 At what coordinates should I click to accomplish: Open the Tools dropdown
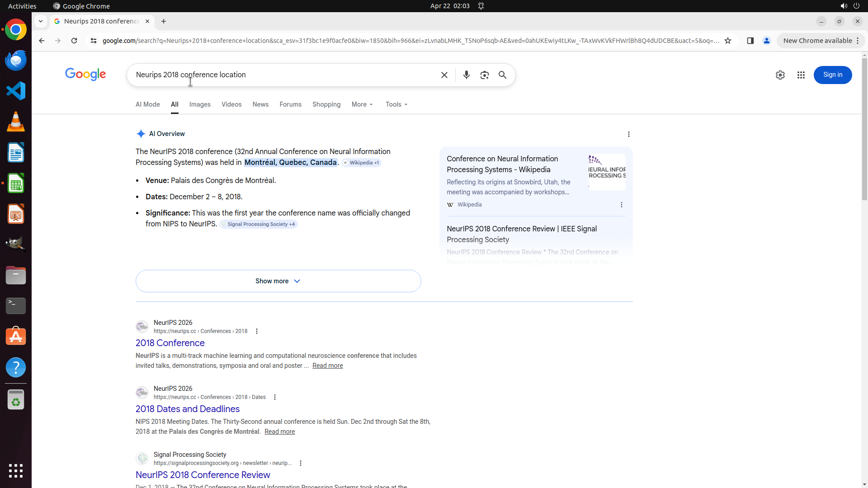pyautogui.click(x=396, y=104)
